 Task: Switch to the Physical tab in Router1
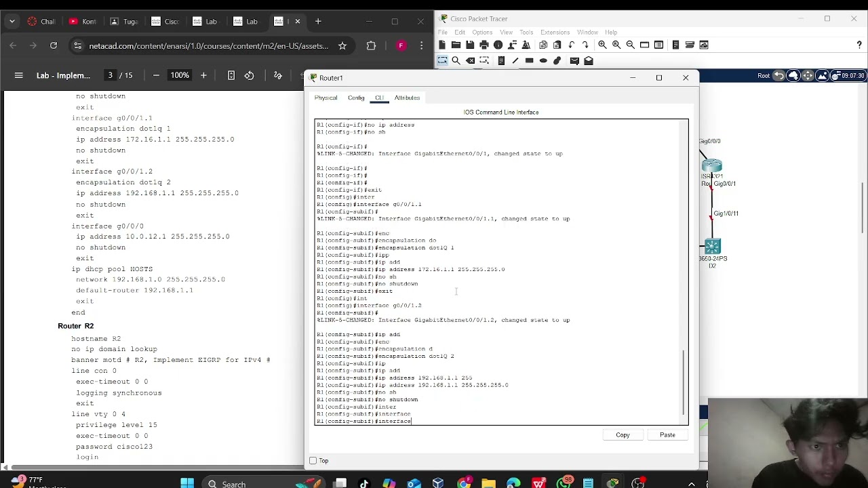coord(325,98)
